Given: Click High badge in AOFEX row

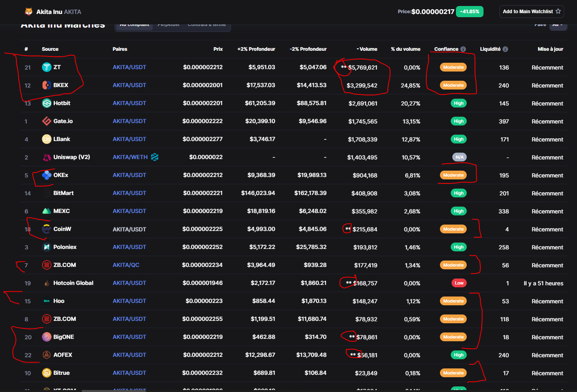Looking at the screenshot, I should click(x=459, y=355).
